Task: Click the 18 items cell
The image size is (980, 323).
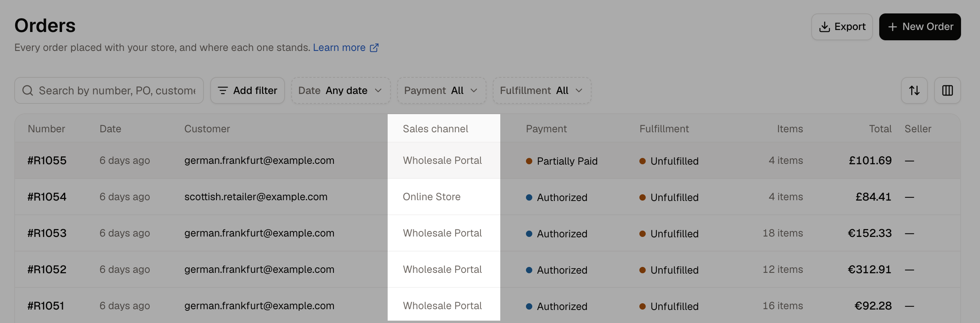Action: click(782, 233)
